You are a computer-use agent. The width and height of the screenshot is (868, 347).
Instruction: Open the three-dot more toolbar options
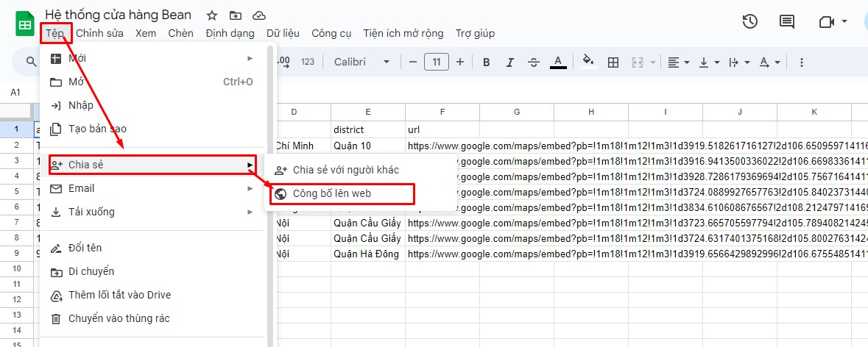pos(801,62)
